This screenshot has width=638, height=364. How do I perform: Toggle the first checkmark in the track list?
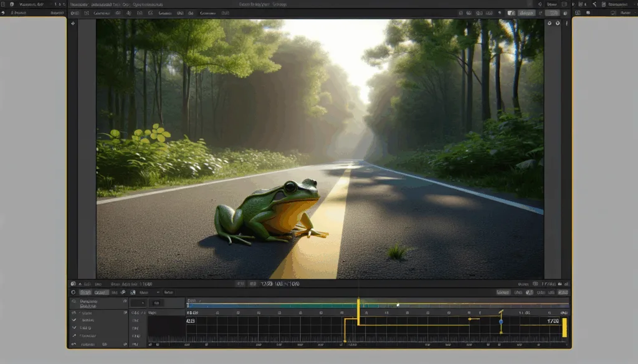point(74,320)
